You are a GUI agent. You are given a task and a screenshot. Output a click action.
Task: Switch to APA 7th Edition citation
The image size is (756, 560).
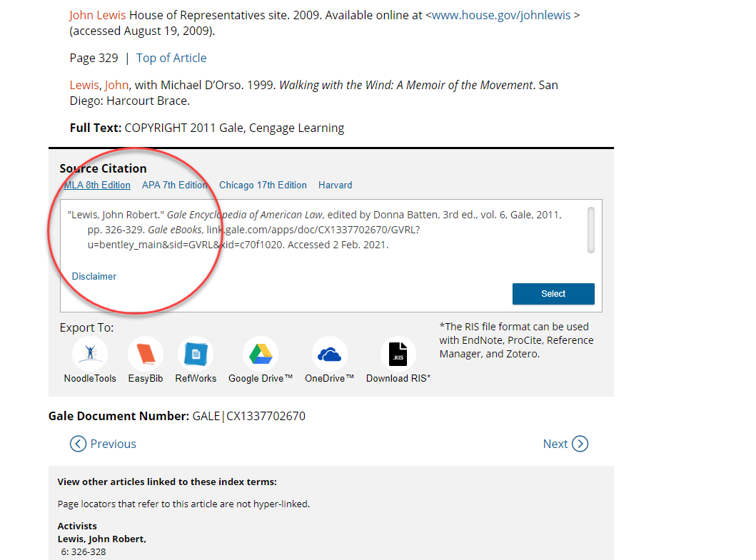(x=174, y=185)
